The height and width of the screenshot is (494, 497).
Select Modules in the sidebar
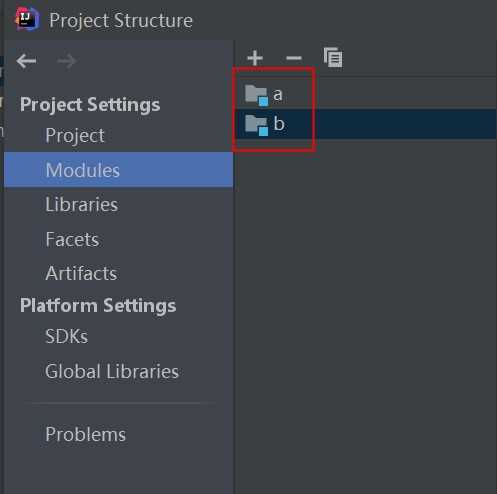pos(118,170)
